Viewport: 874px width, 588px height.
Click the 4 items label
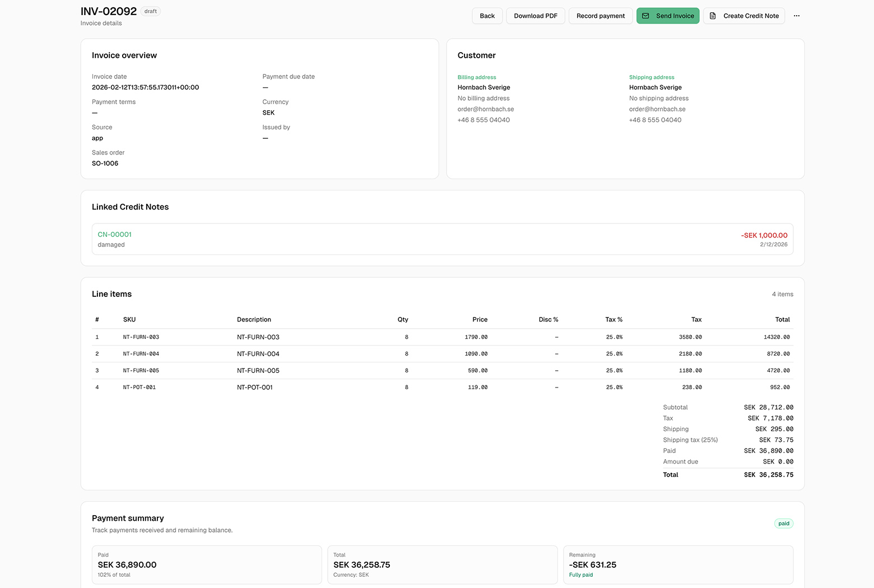(x=783, y=294)
